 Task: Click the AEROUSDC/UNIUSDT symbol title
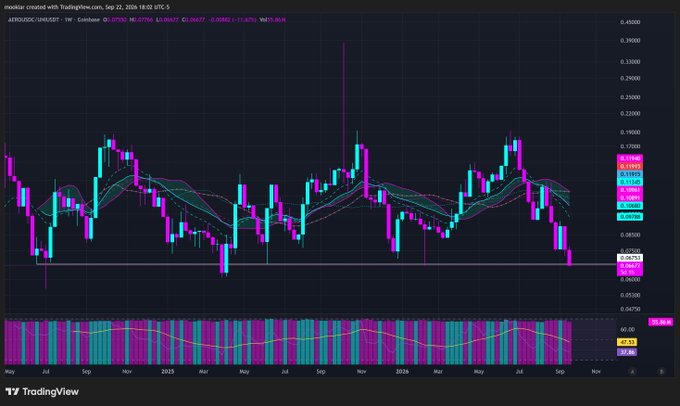[35, 20]
